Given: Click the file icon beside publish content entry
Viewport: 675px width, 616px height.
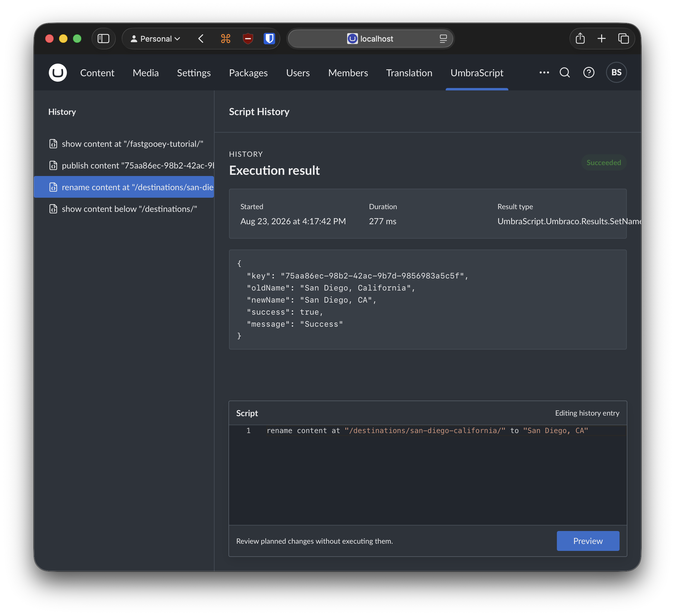Looking at the screenshot, I should coord(53,166).
